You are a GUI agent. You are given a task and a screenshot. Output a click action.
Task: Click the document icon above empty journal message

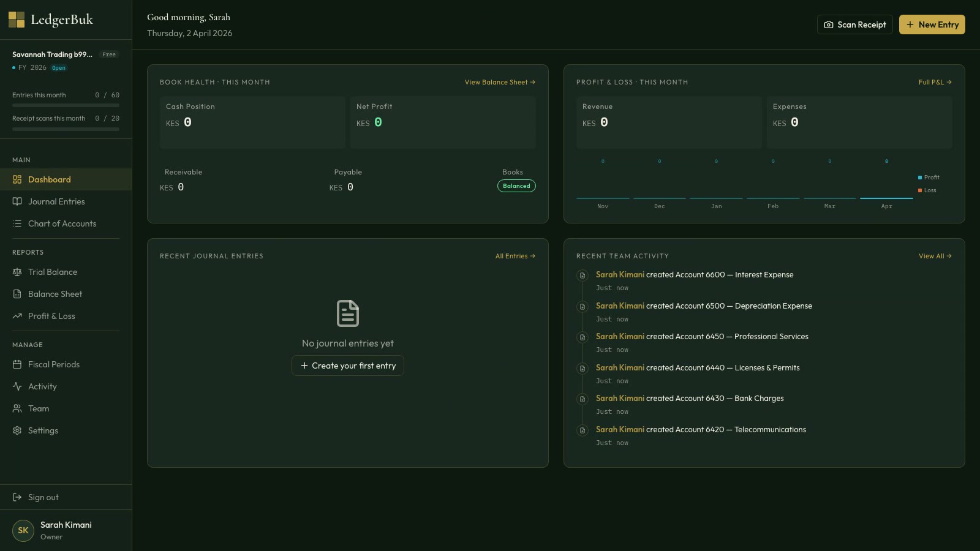tap(347, 313)
